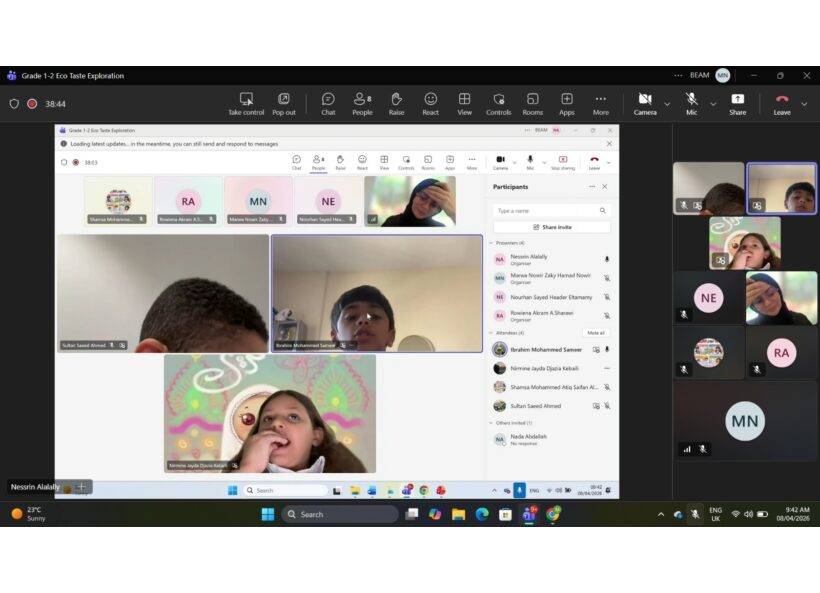Click Pop out in the main toolbar
This screenshot has height=593, width=820.
[284, 103]
